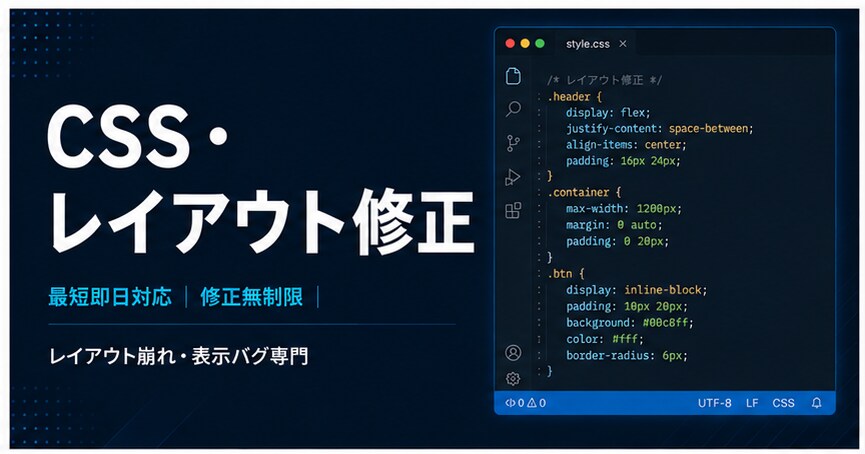
Task: Click the large CSS・ headline
Action: [138, 137]
